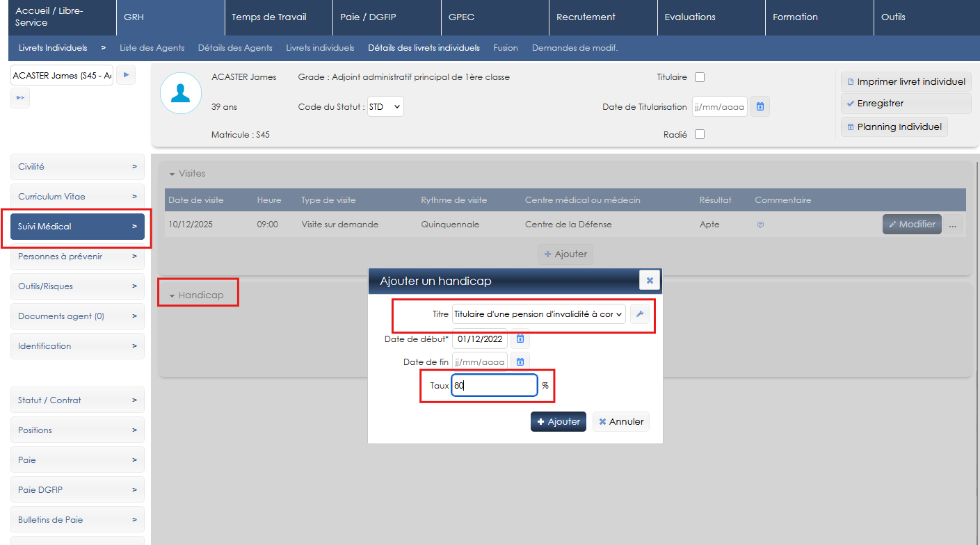Open the Paie / DGFIP menu
The width and height of the screenshot is (980, 545).
386,17
